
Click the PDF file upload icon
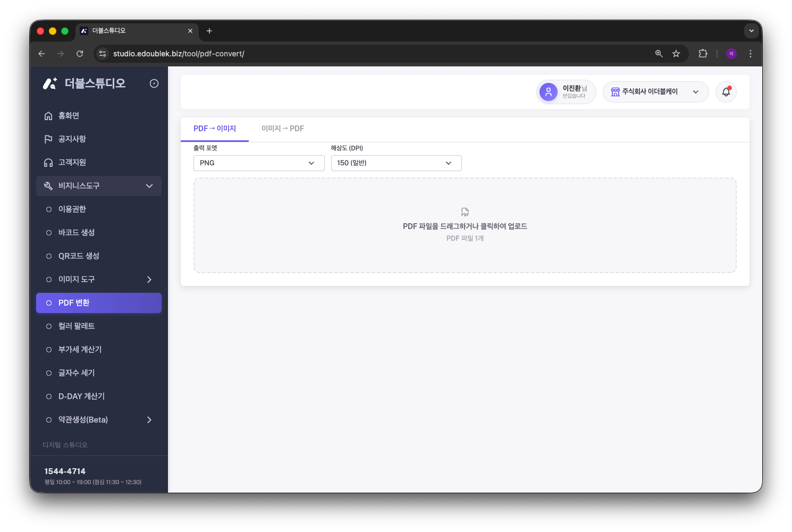point(465,212)
